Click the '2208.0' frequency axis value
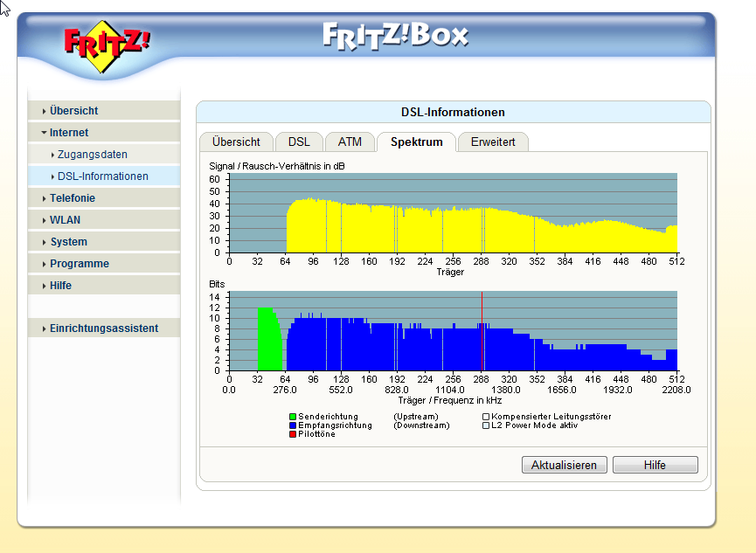This screenshot has width=756, height=553. [x=676, y=390]
